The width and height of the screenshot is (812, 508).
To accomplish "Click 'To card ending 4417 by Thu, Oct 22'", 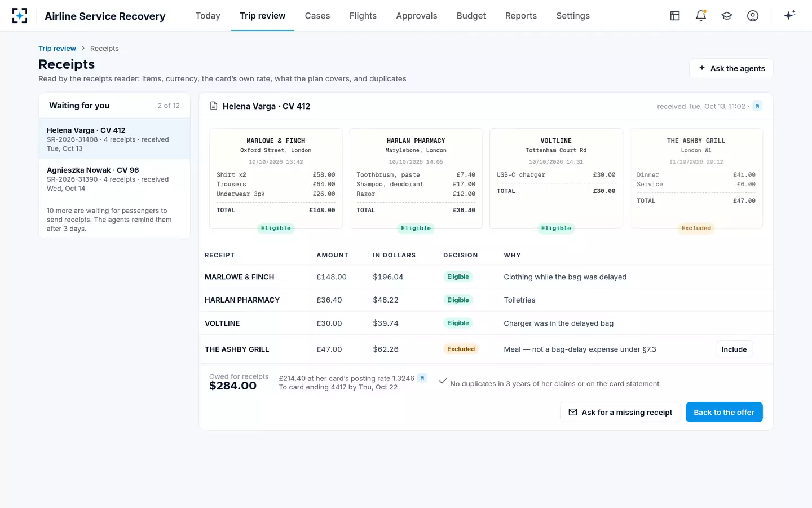I will 338,387.
